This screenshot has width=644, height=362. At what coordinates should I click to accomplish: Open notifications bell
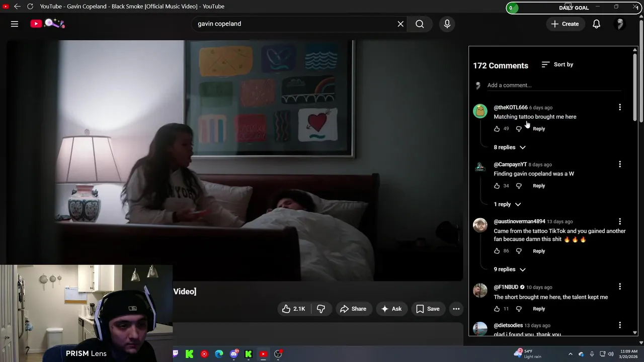pos(596,24)
